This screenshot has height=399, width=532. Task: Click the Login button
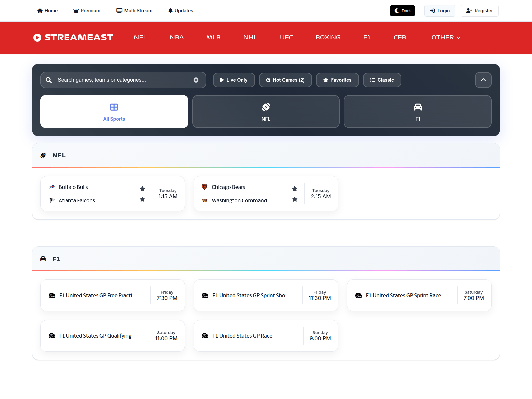pyautogui.click(x=440, y=11)
